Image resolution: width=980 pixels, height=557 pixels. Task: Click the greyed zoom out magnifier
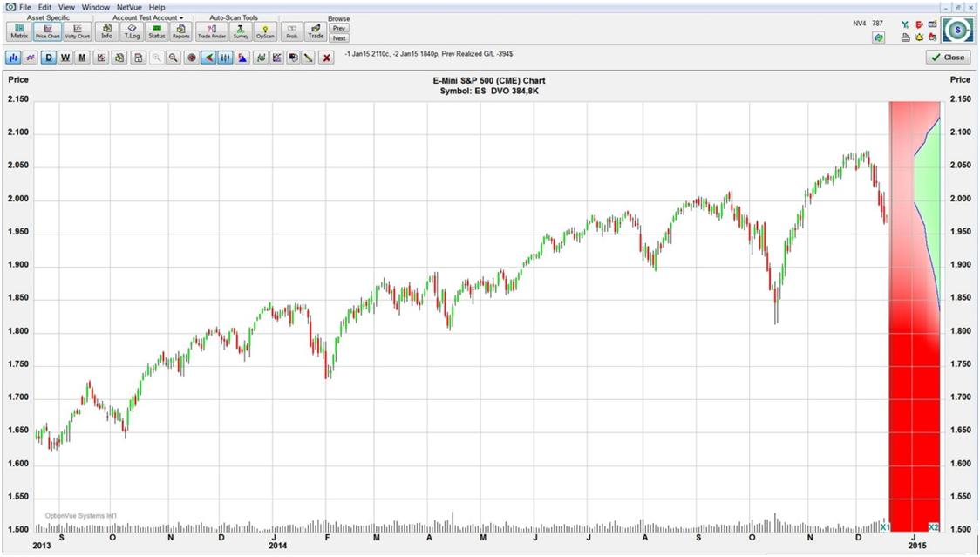click(x=157, y=58)
